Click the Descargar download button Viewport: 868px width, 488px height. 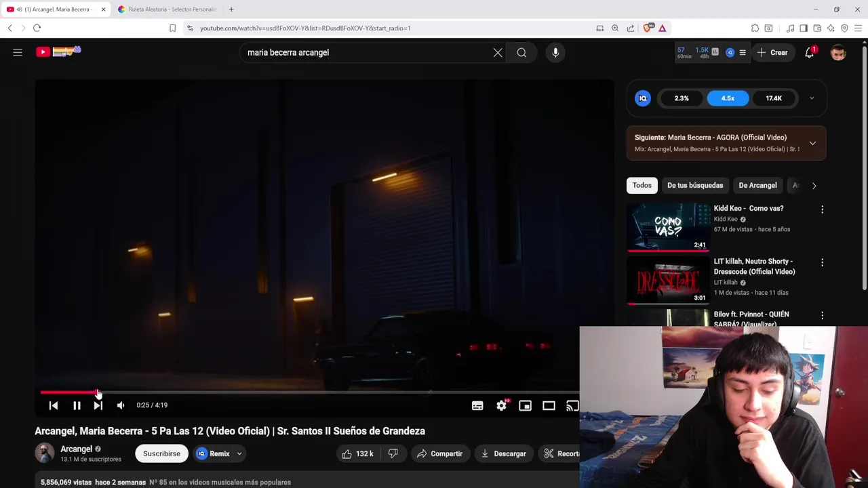tap(504, 453)
